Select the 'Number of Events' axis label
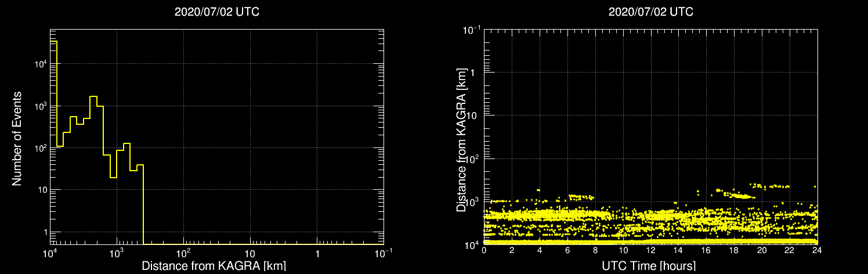 [x=17, y=138]
